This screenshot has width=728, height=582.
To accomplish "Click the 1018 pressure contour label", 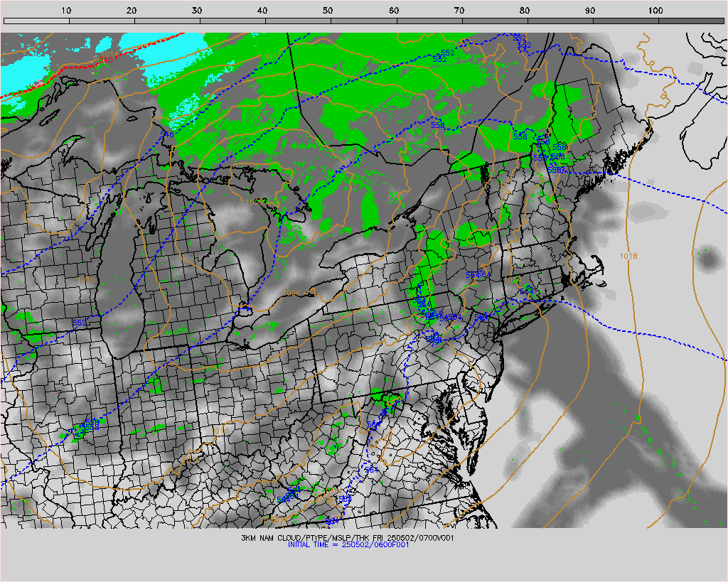I will click(628, 256).
